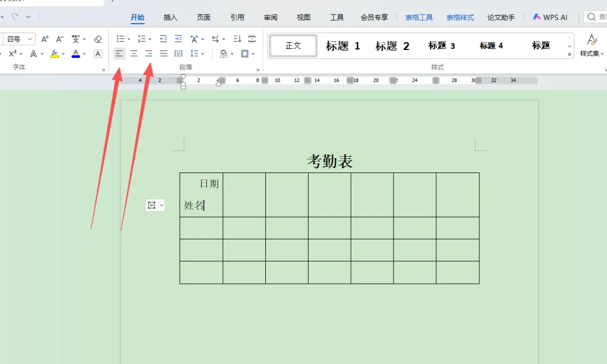
Task: Click the redo arrow icon
Action: [x=15, y=17]
